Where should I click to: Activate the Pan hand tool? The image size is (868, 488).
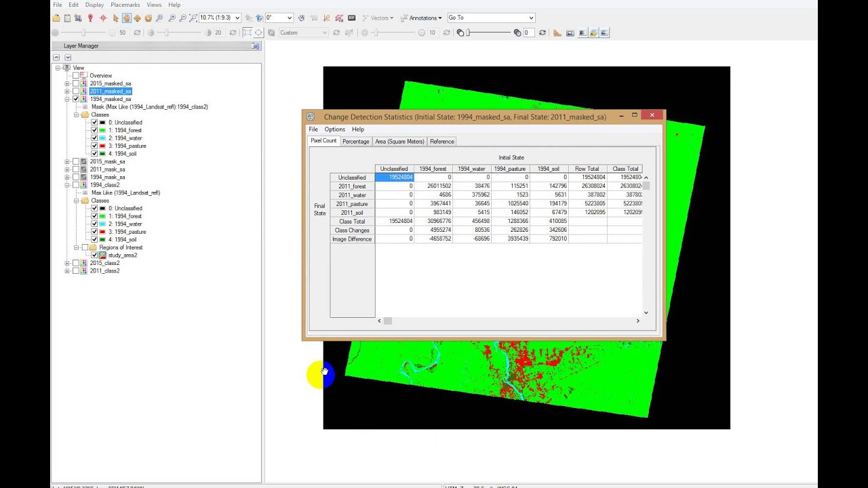tap(127, 18)
